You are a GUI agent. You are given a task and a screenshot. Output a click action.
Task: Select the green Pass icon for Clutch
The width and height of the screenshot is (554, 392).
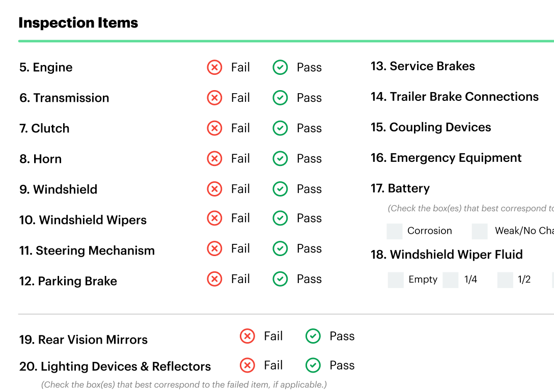(x=280, y=128)
